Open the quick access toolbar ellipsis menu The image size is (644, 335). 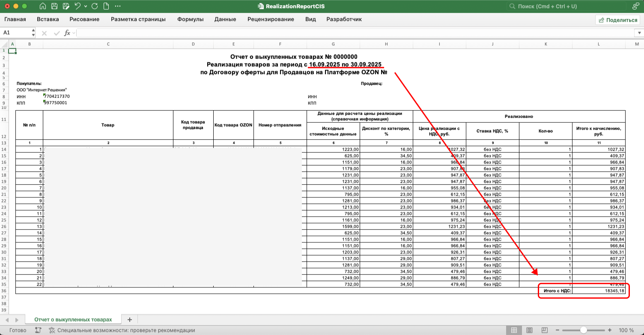[x=118, y=6]
